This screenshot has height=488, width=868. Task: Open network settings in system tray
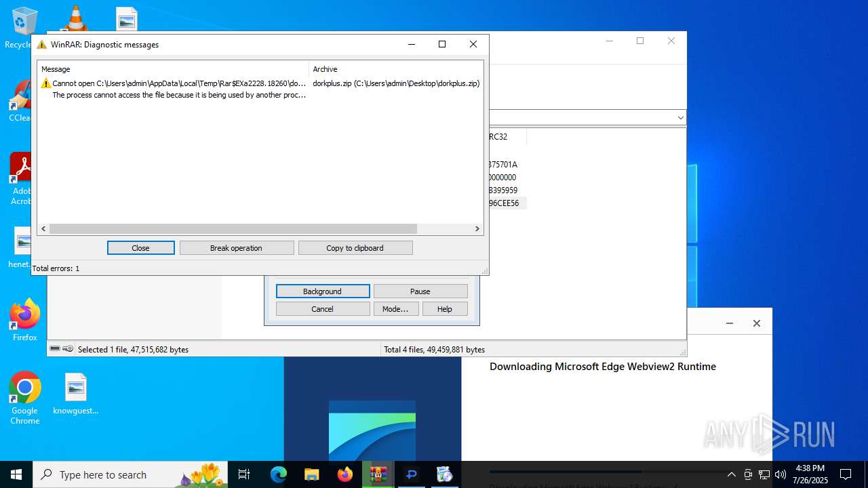764,474
